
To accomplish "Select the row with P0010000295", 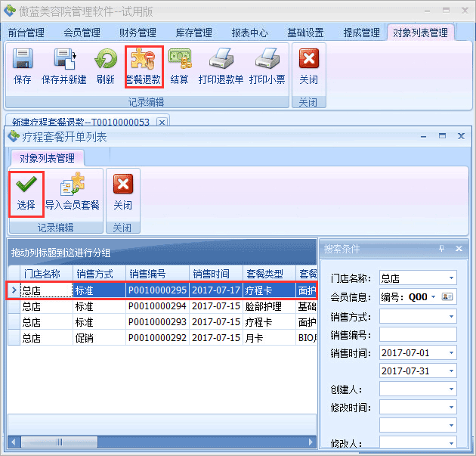I will (162, 290).
